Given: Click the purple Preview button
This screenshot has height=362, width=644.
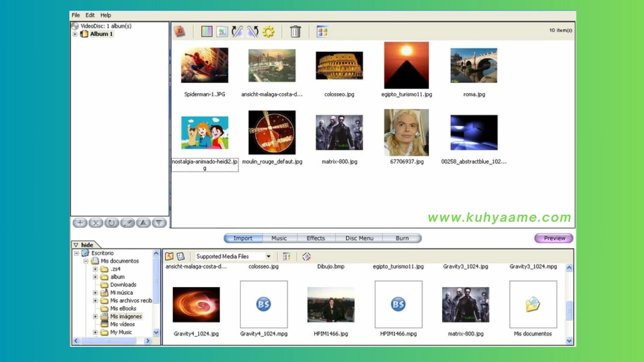Looking at the screenshot, I should click(554, 238).
